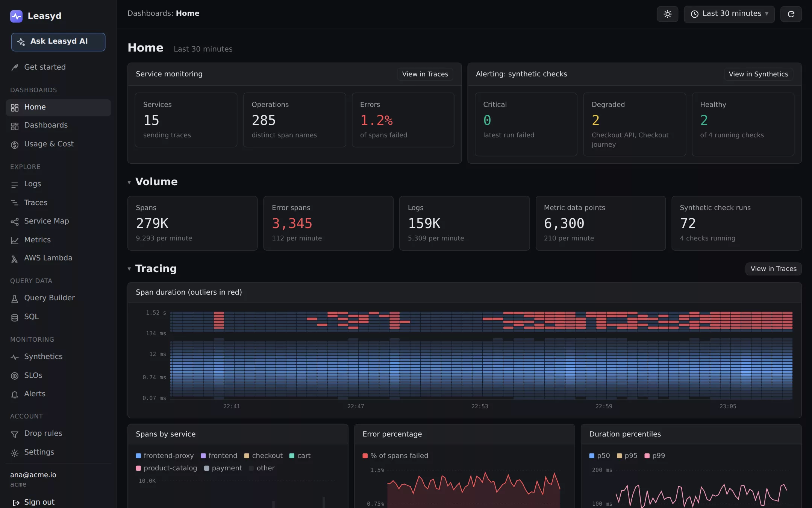Open the AWS Lambda icon
Screen dimensions: 812x508
15,259
